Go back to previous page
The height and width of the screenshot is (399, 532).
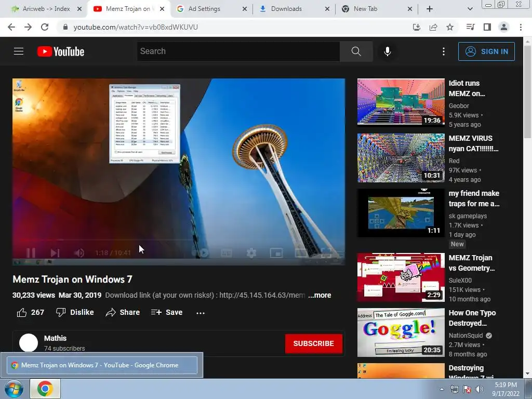coord(11,27)
